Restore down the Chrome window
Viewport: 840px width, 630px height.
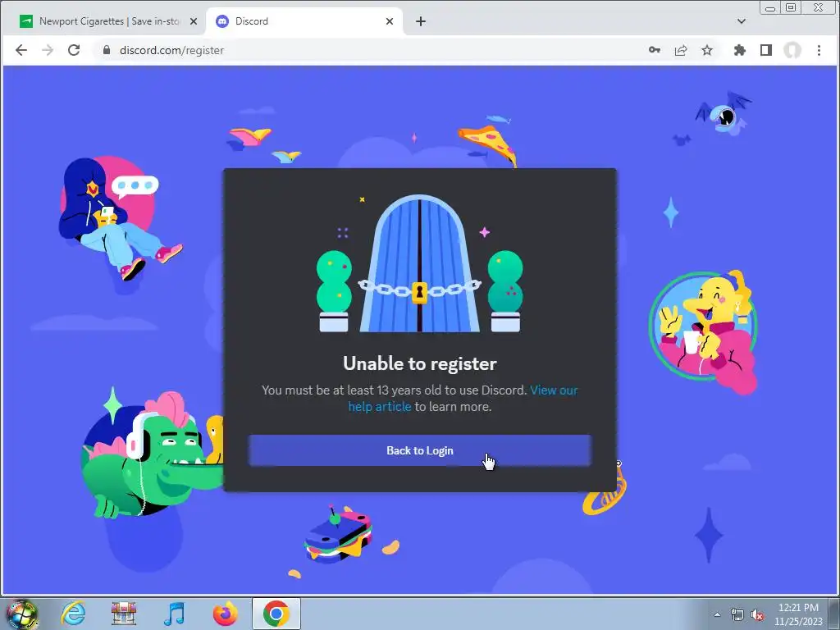point(791,8)
